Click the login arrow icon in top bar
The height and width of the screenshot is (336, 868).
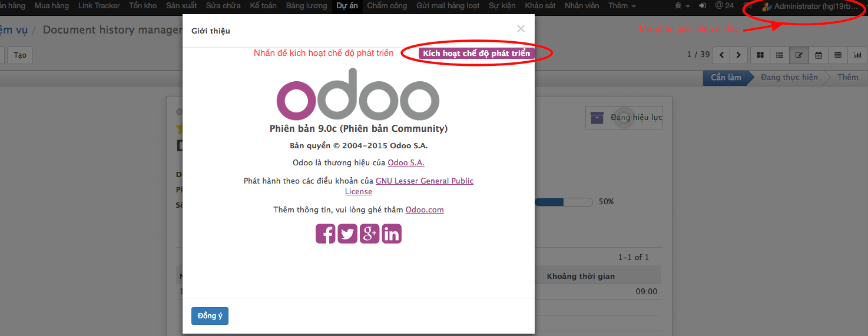pos(703,6)
